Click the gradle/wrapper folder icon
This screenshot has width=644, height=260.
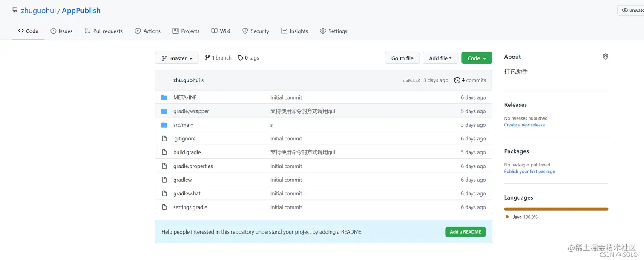pos(164,111)
